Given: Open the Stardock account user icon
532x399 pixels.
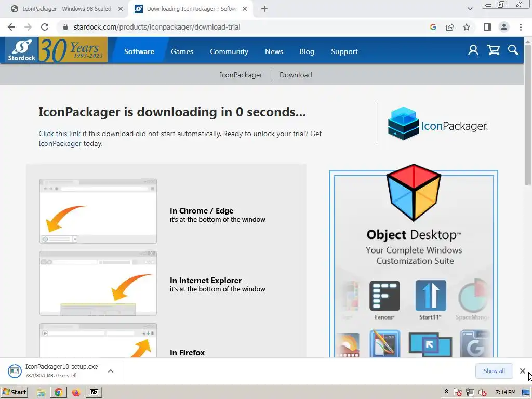Looking at the screenshot, I should [x=473, y=50].
